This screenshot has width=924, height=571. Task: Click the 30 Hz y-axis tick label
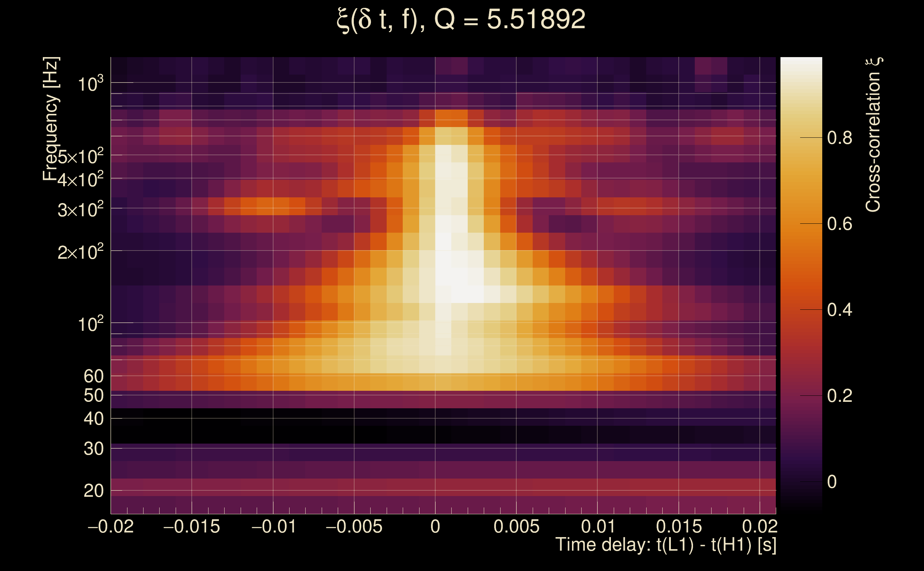coord(93,449)
